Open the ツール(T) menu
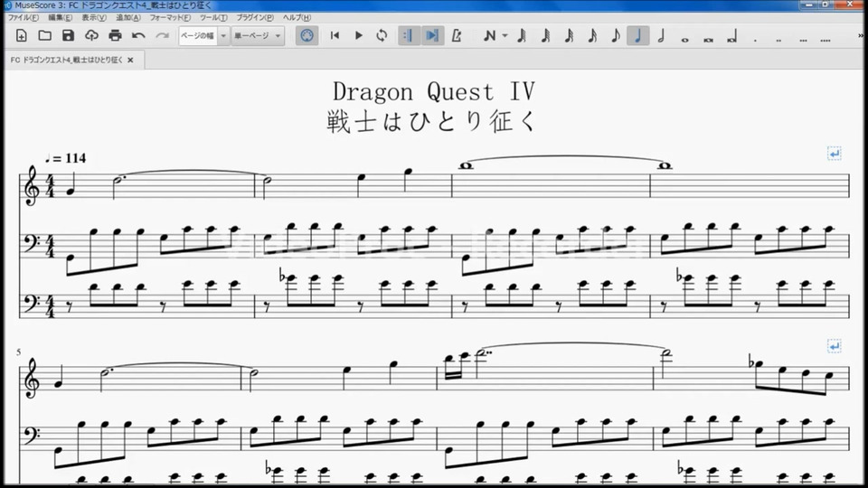 [x=213, y=18]
